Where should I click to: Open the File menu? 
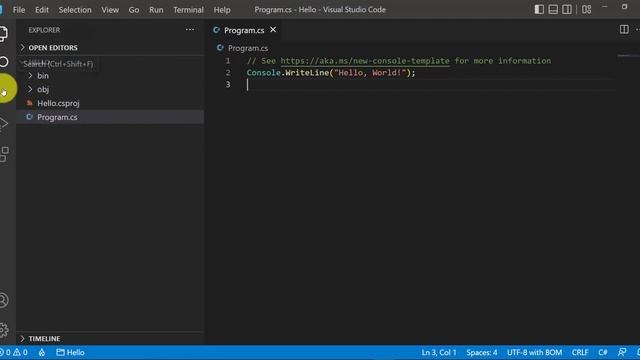click(x=19, y=10)
